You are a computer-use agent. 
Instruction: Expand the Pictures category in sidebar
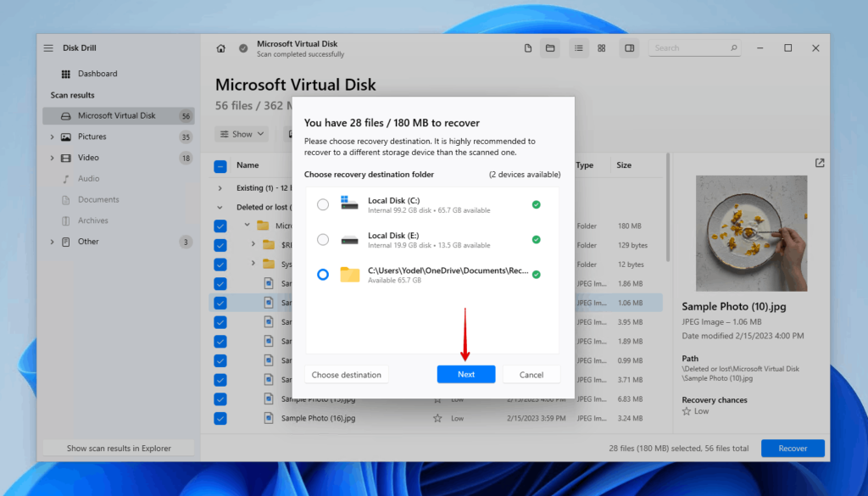pos(50,137)
